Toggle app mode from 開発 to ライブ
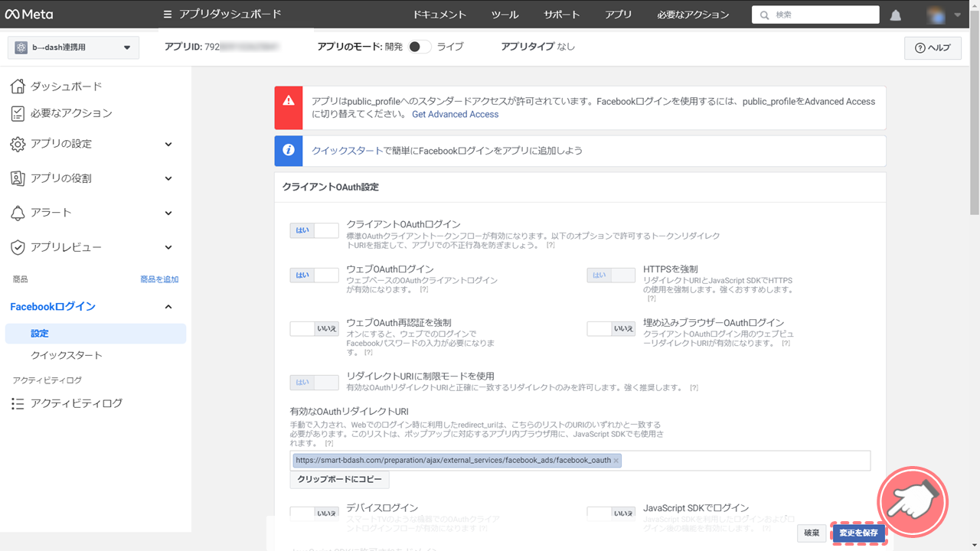Screen dimensions: 980x551 420,47
